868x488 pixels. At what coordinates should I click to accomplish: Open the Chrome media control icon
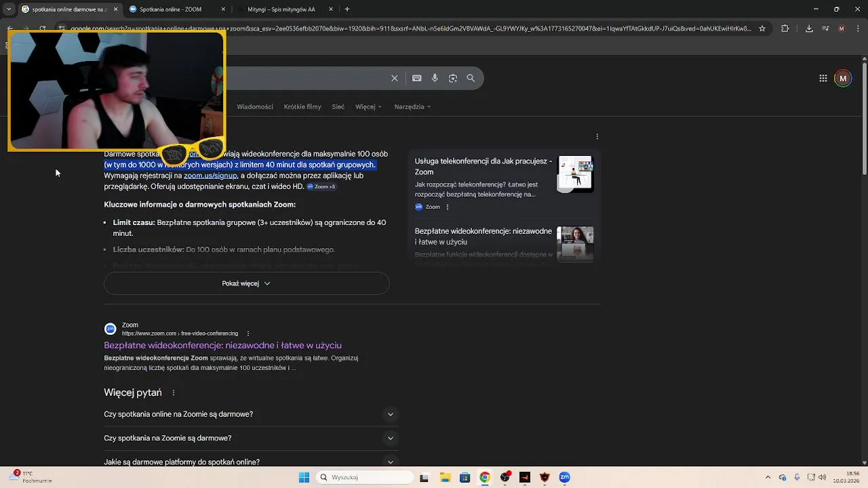click(825, 28)
